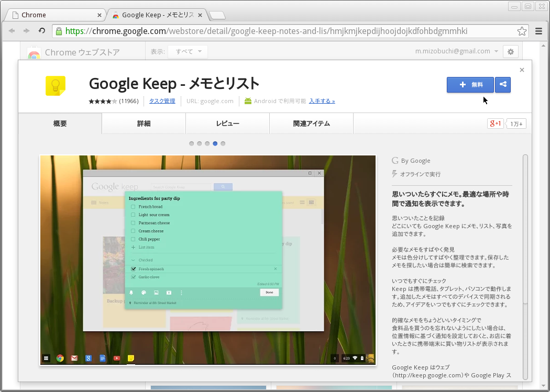Image resolution: width=550 pixels, height=392 pixels.
Task: Click the yellow Google Keep app icon
Action: (x=56, y=86)
